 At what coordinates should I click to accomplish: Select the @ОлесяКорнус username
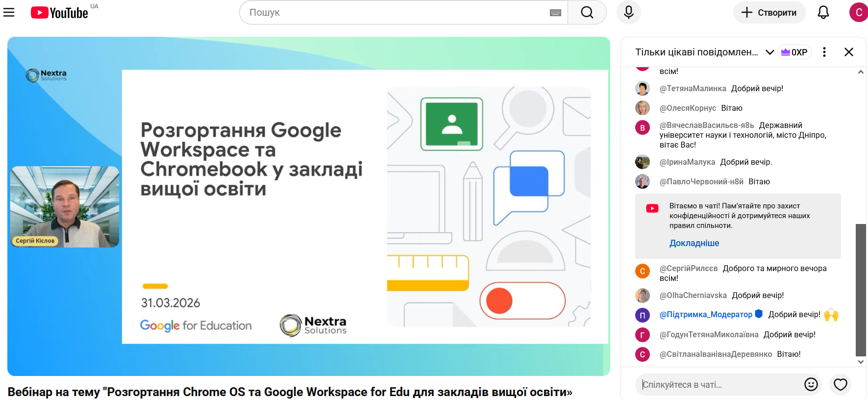[688, 108]
